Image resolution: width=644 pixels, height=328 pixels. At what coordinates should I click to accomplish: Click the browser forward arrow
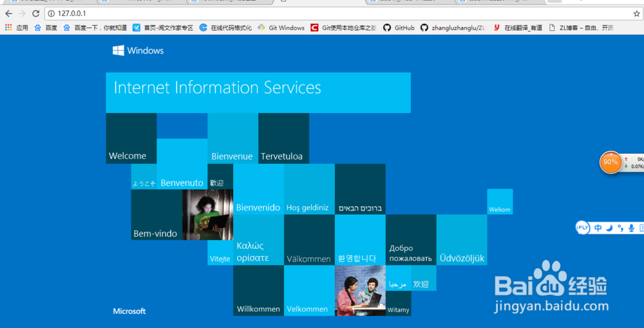coord(22,14)
